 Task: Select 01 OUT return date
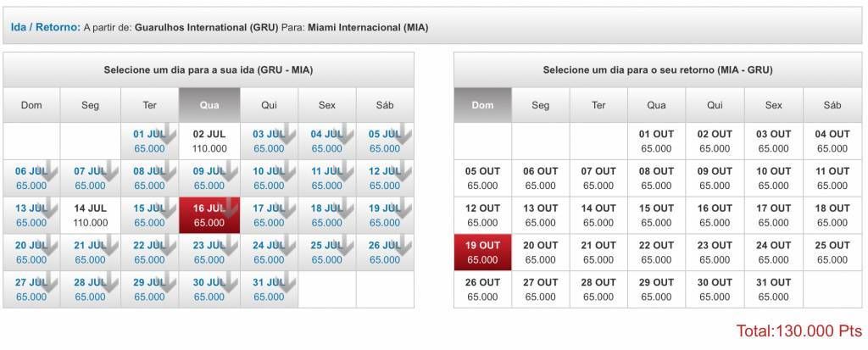point(657,142)
